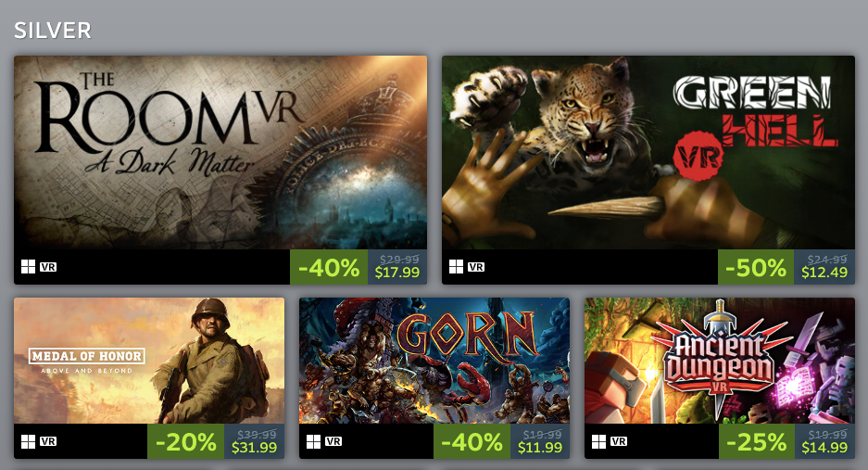
Task: Click the Windows icon under Green Hell VR
Action: [x=456, y=267]
